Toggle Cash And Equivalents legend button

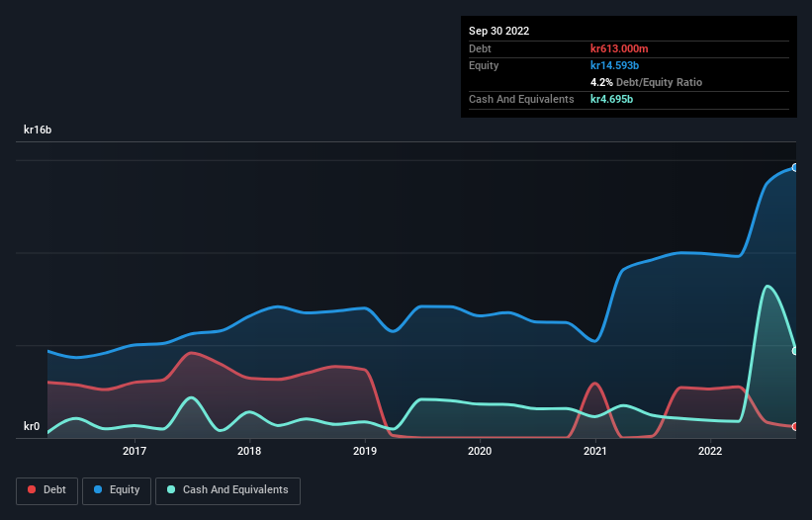click(227, 490)
